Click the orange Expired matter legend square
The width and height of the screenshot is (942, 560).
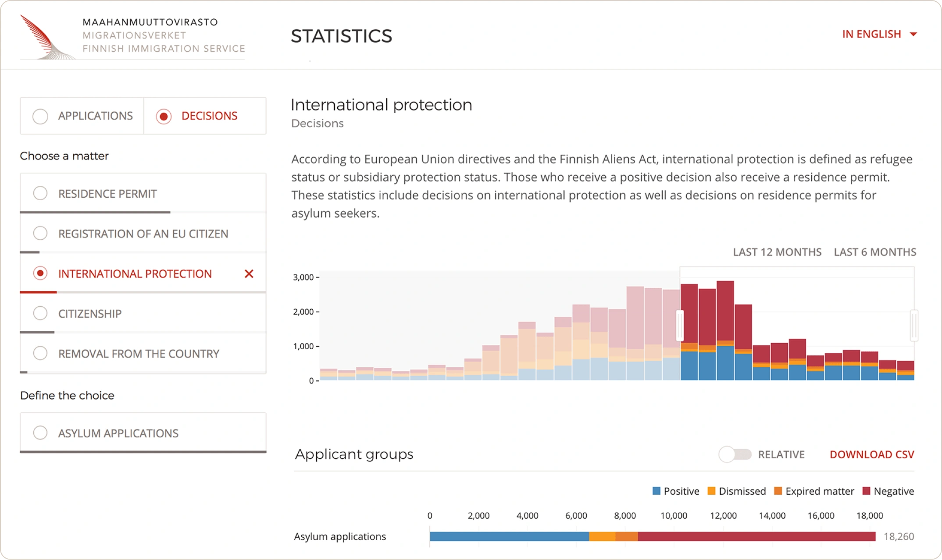click(x=778, y=491)
